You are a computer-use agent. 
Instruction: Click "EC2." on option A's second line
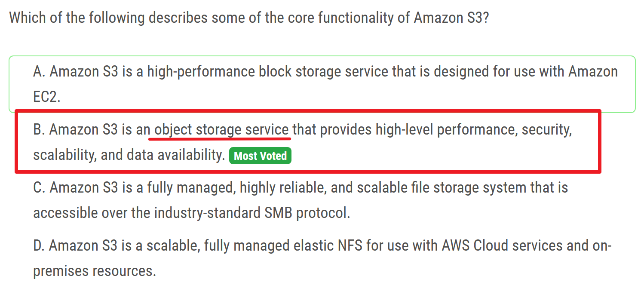pyautogui.click(x=47, y=97)
